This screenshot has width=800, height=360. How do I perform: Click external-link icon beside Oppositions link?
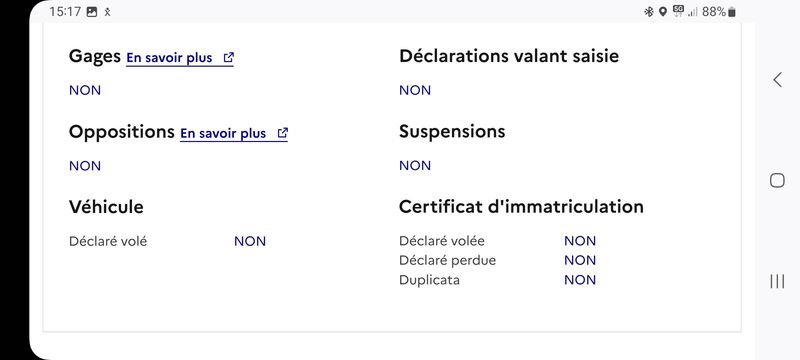coord(283,133)
